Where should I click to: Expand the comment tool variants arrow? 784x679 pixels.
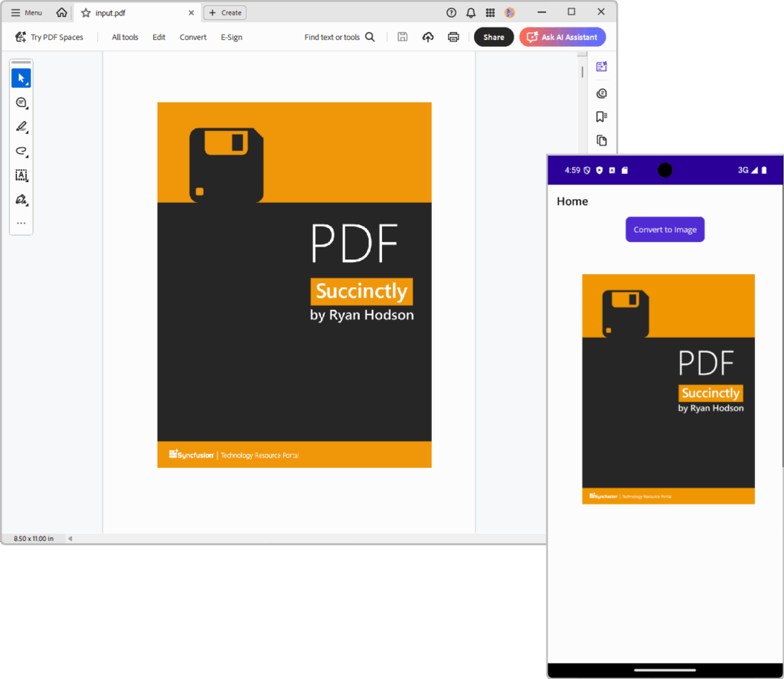click(28, 109)
